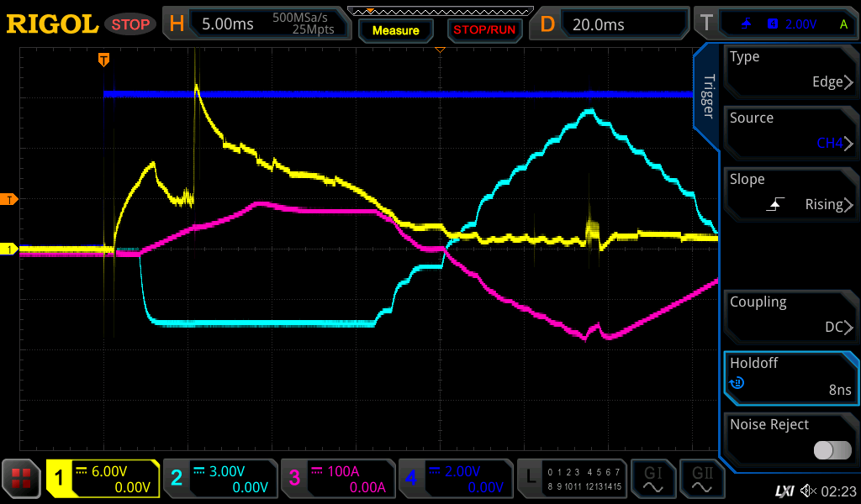Click the muted speaker sound icon
Viewport: 861px width, 504px height.
click(808, 491)
